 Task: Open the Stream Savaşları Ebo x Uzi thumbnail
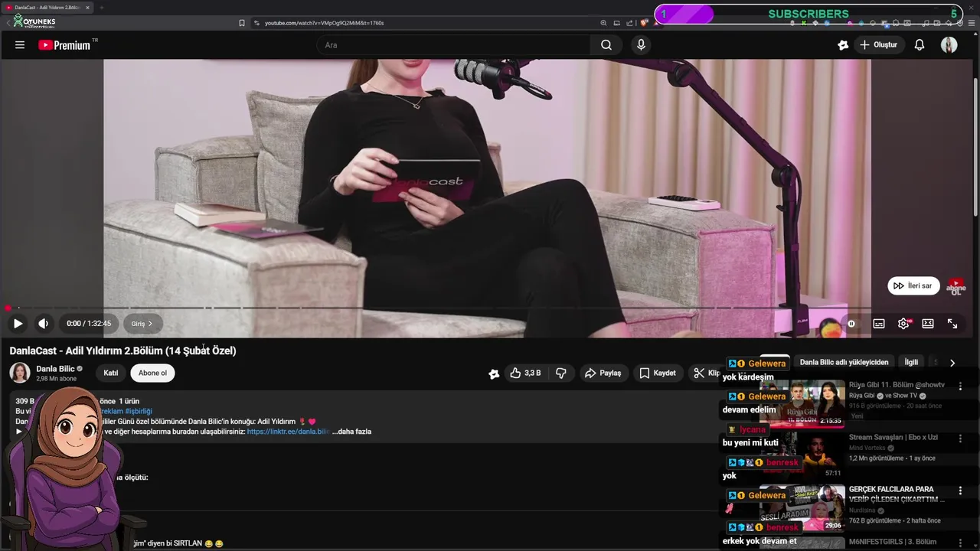[x=802, y=456]
